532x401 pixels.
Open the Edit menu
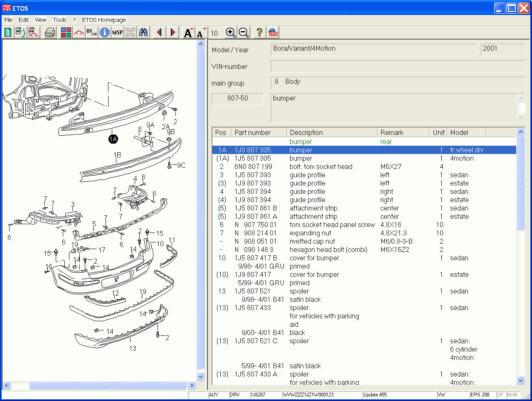coord(24,20)
